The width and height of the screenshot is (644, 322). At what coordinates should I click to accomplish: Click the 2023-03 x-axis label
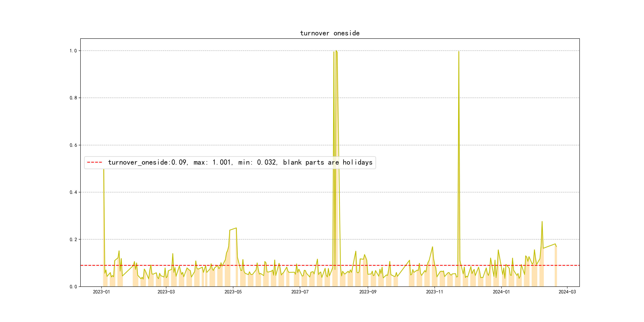[x=166, y=292]
